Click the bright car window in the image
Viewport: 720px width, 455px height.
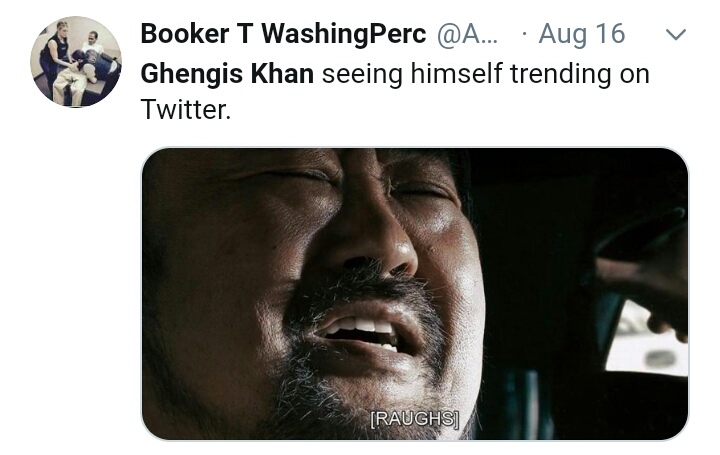[x=647, y=337]
